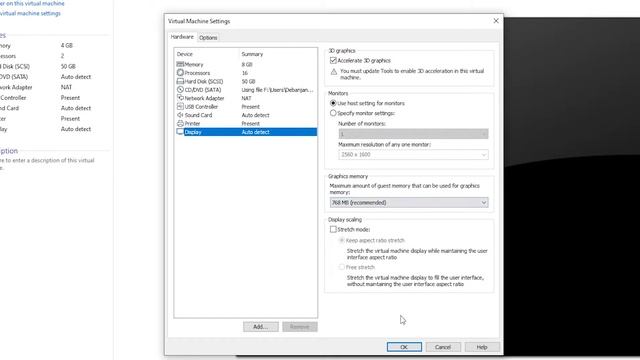The height and width of the screenshot is (360, 640).
Task: Select the Hard Disk (SCSI) icon
Action: (x=180, y=81)
